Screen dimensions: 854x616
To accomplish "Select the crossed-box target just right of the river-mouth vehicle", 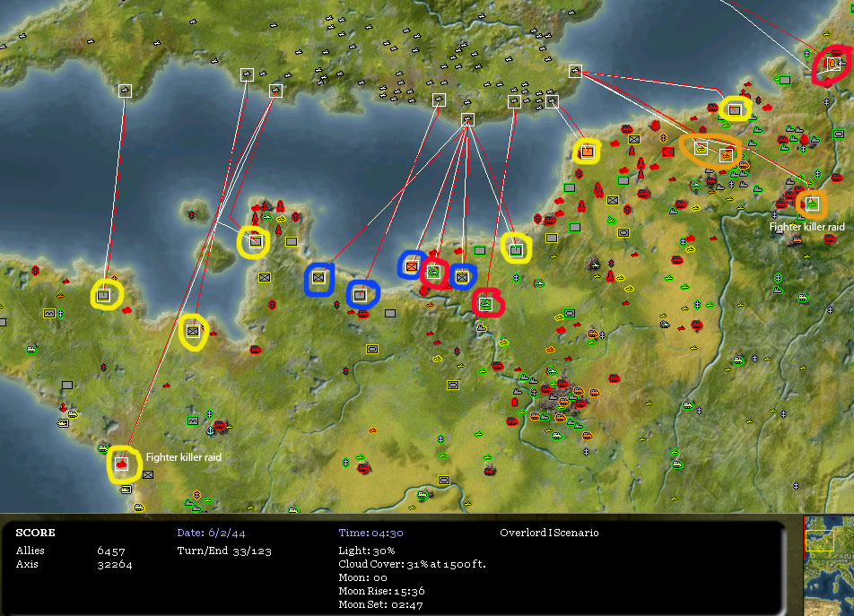I will pos(462,276).
